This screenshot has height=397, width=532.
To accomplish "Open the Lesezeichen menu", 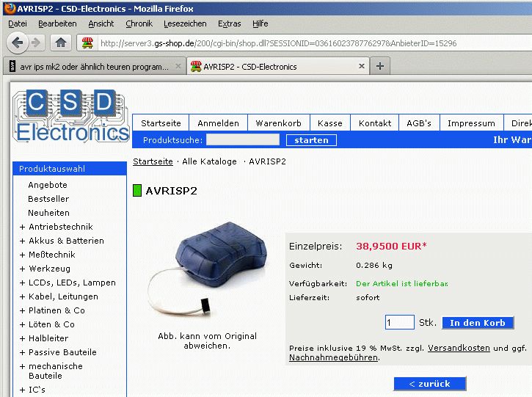I will (185, 23).
